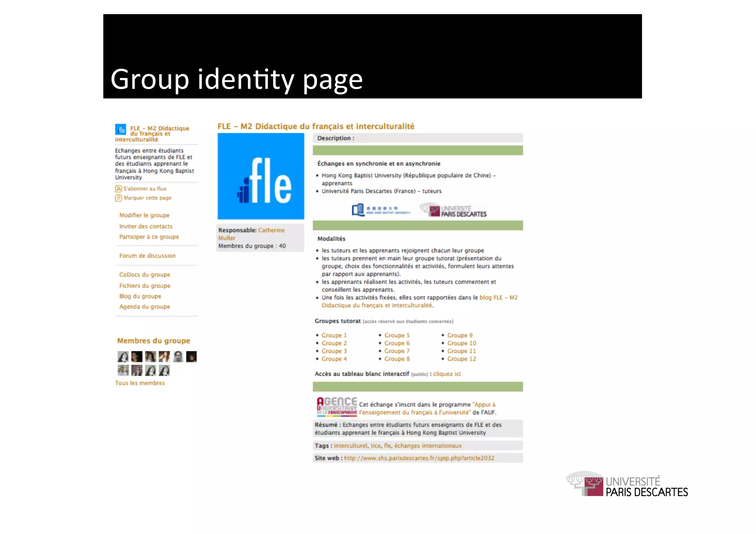Image resolution: width=756 pixels, height=534 pixels.
Task: Open Groupe 2 tutorat link
Action: 334,343
